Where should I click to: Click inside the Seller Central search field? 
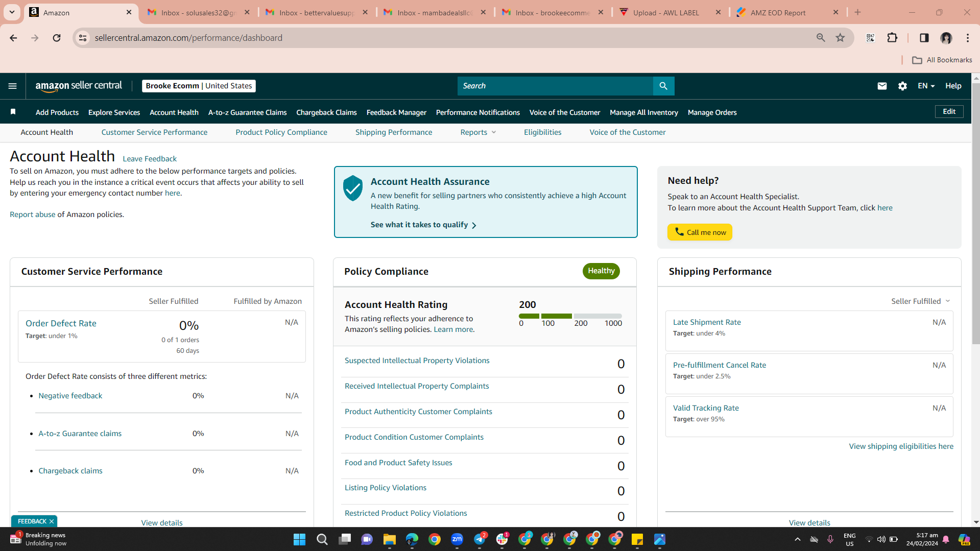point(555,86)
